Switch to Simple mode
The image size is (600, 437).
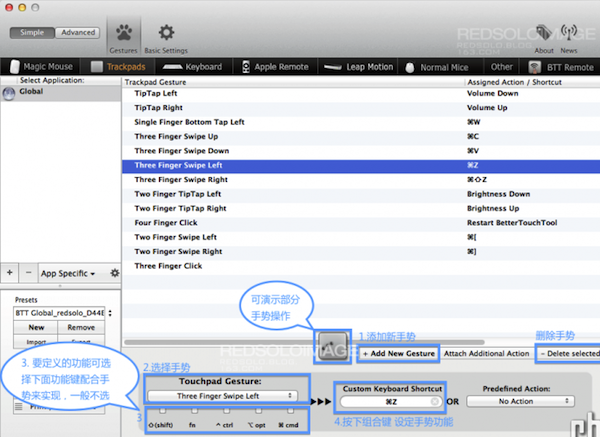click(32, 33)
